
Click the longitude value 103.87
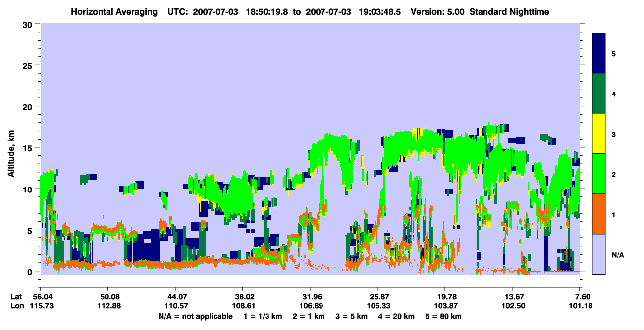(x=445, y=306)
